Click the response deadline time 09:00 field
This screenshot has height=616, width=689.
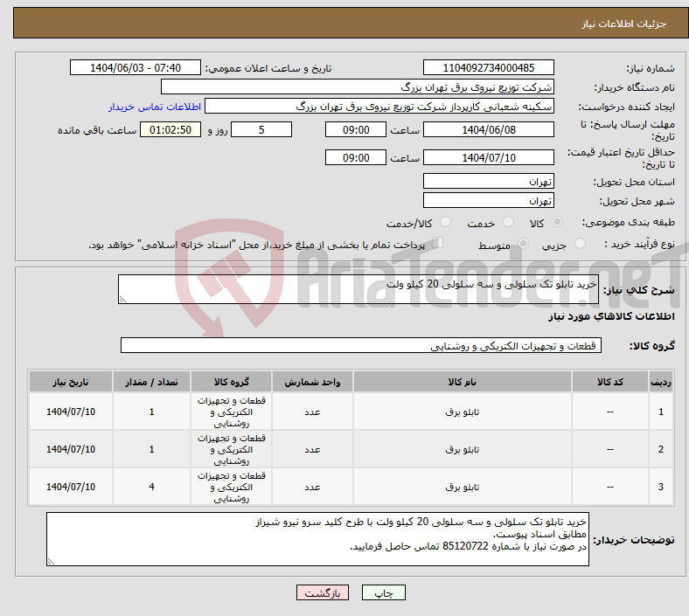coord(356,129)
